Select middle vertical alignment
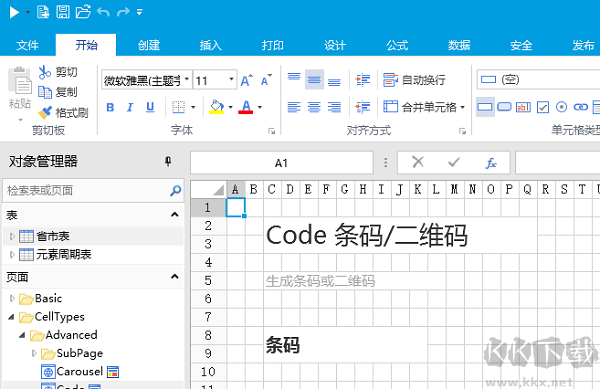This screenshot has height=389, width=600. pos(314,80)
